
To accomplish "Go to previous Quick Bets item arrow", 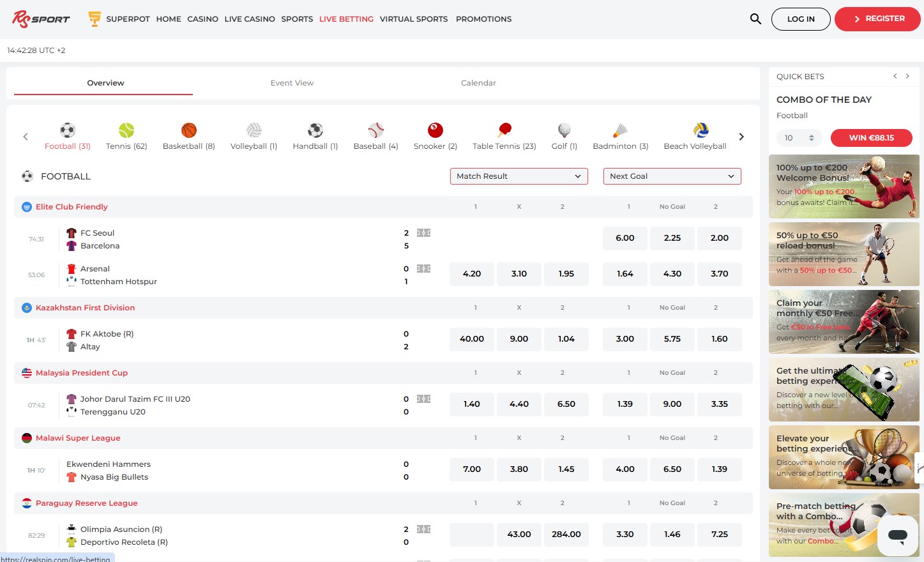I will 895,76.
